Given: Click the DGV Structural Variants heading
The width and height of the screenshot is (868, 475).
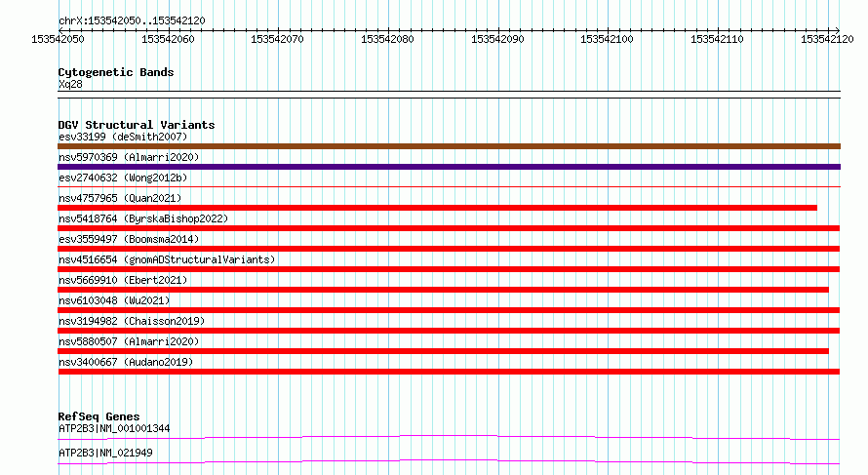Looking at the screenshot, I should (x=137, y=125).
